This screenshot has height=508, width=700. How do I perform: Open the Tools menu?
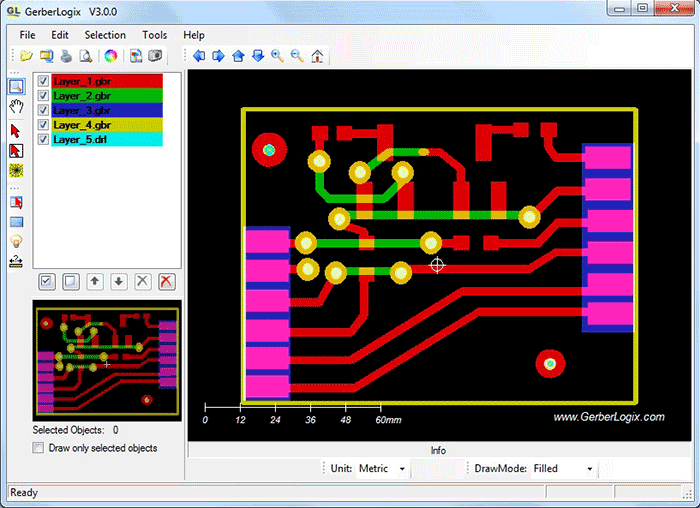[x=154, y=35]
